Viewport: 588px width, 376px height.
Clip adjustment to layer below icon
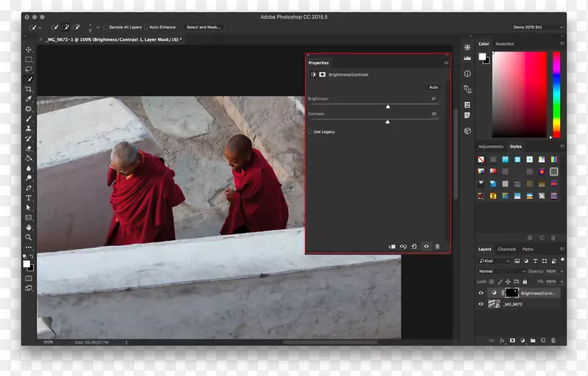click(392, 247)
